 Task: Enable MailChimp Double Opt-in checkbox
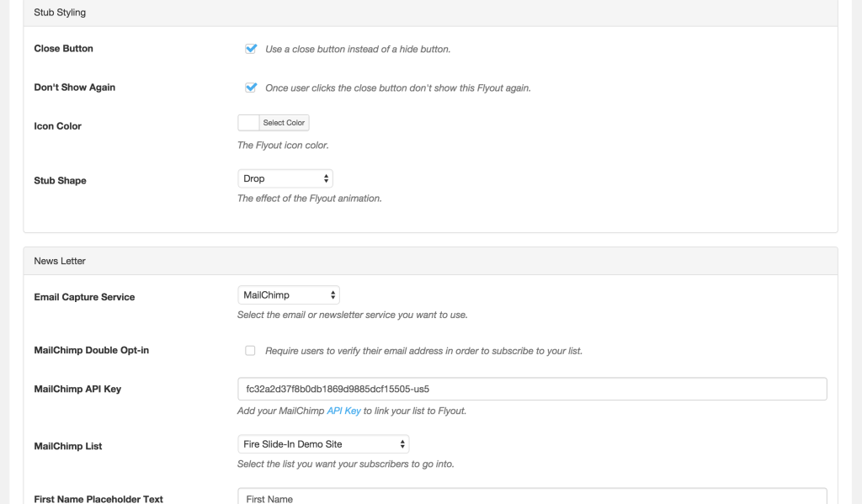point(250,351)
